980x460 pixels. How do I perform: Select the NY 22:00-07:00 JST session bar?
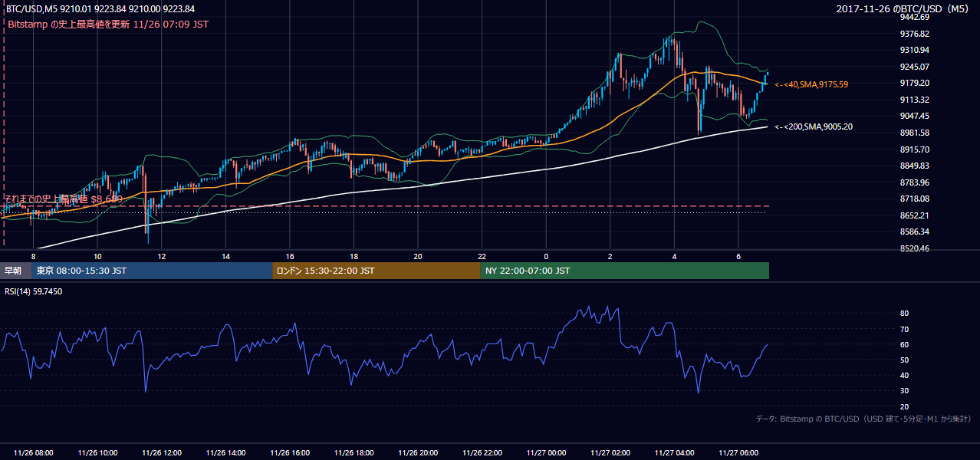pos(624,271)
